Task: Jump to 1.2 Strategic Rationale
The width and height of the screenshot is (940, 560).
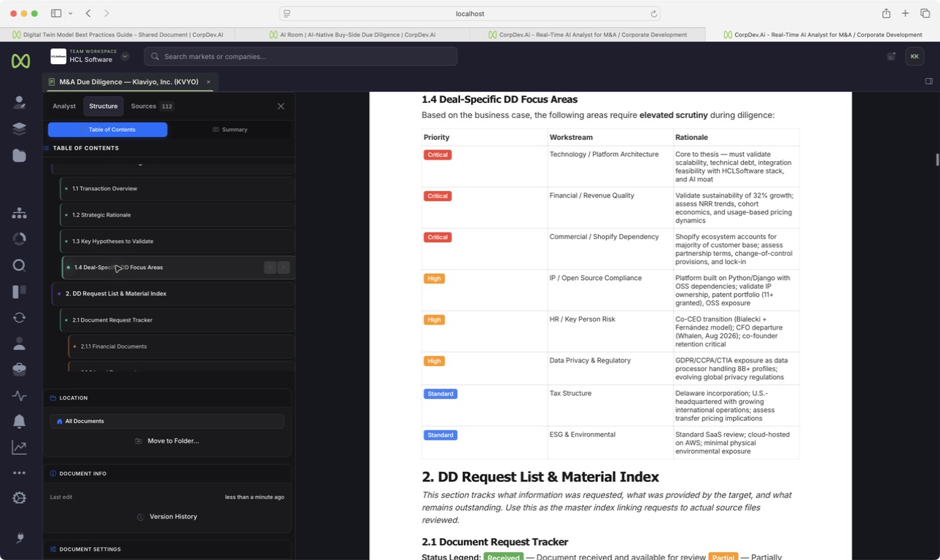Action: point(177,215)
